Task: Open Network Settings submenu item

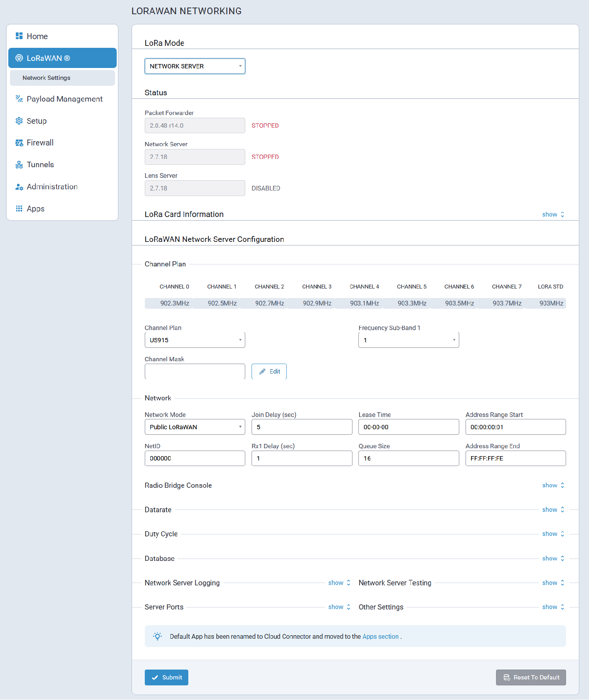Action: 46,78
